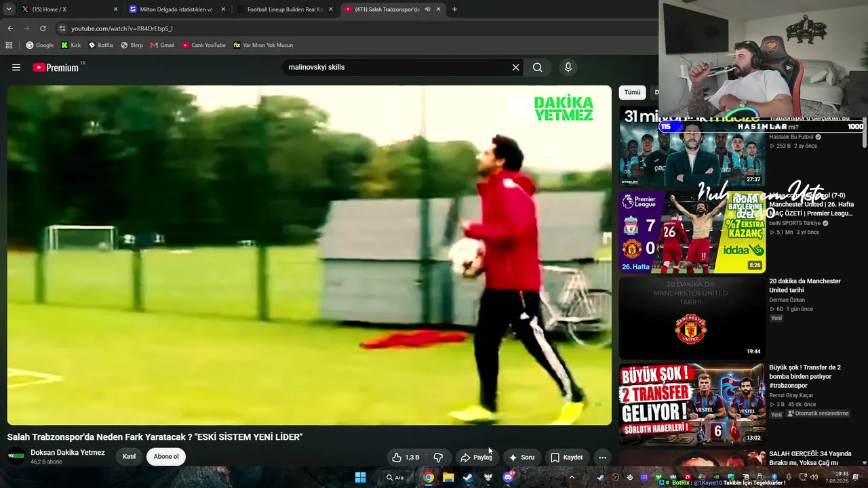Switch to the Home / X tab
Screen dimensions: 868x488
pyautogui.click(x=68, y=9)
